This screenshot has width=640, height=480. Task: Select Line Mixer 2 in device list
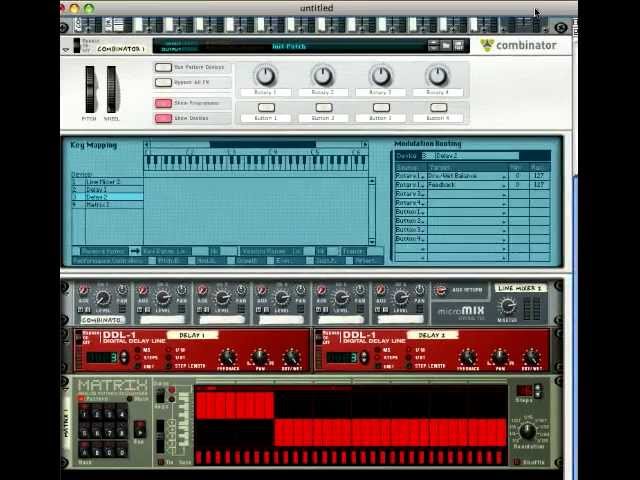click(x=108, y=182)
